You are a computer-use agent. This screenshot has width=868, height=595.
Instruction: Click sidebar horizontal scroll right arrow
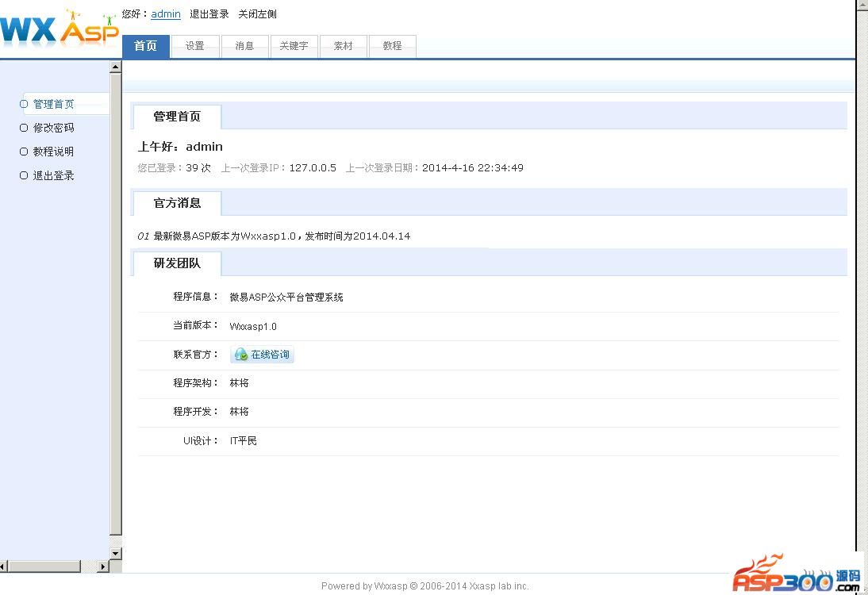tap(102, 566)
